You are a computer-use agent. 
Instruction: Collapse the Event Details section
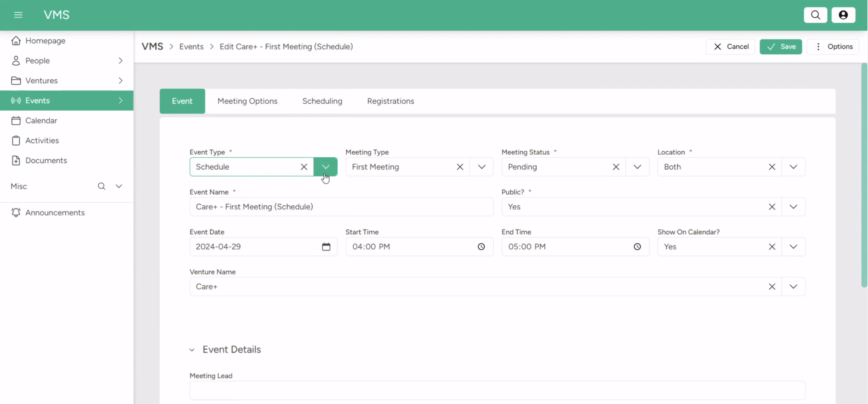point(192,349)
